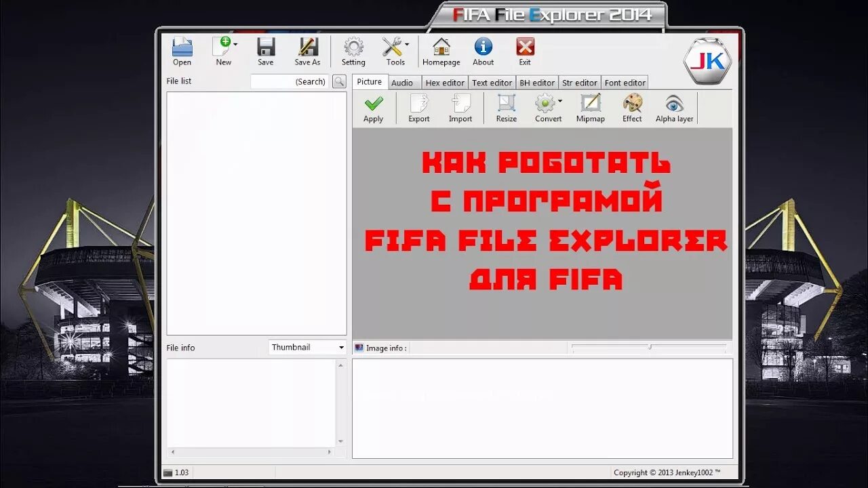This screenshot has width=868, height=488.
Task: Create a new file with New icon
Action: click(x=222, y=47)
